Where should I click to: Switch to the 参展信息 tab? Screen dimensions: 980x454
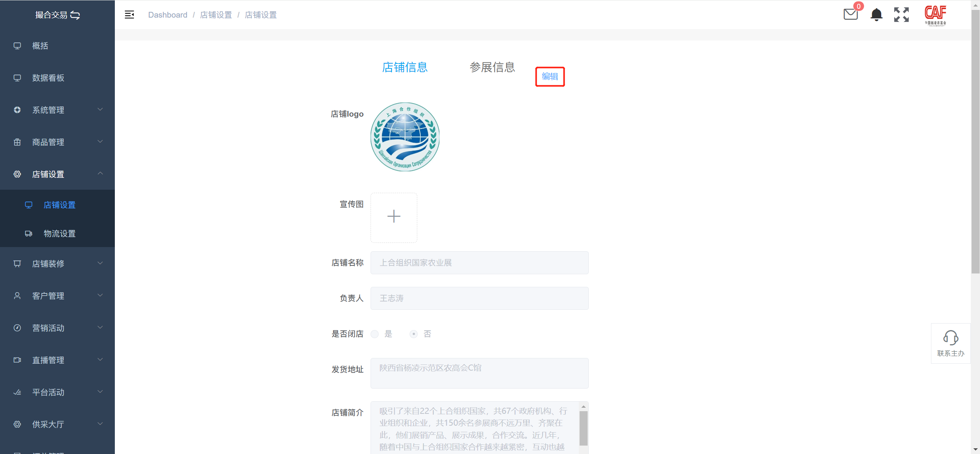tap(492, 67)
